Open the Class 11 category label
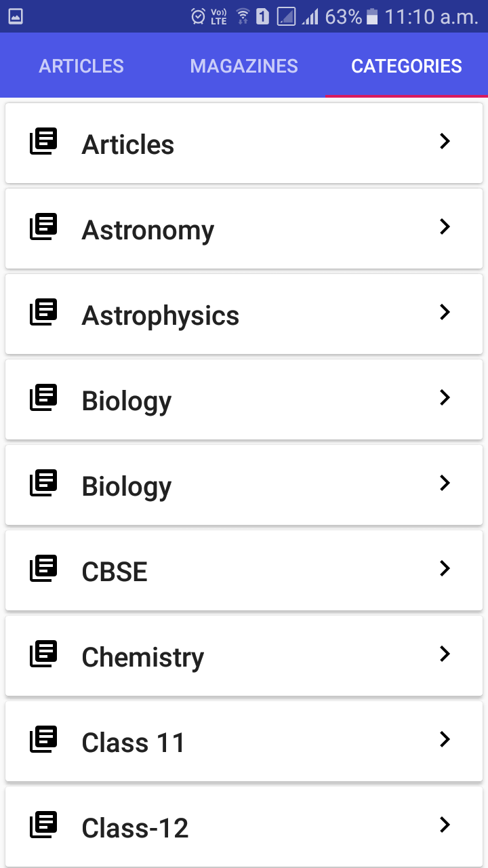Viewport: 488px width, 868px height. [134, 743]
